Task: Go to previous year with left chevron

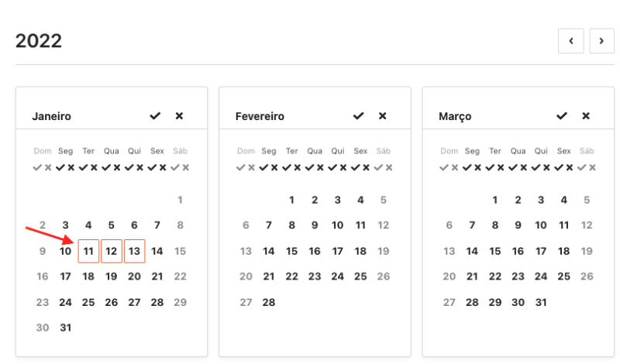Action: [x=570, y=41]
